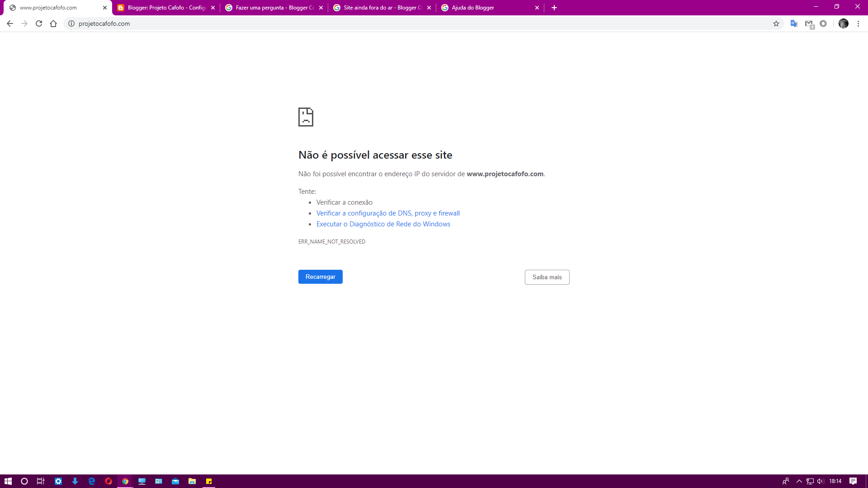The image size is (868, 488).
Task: Open the Chrome three-dot menu
Action: pyautogui.click(x=858, y=23)
